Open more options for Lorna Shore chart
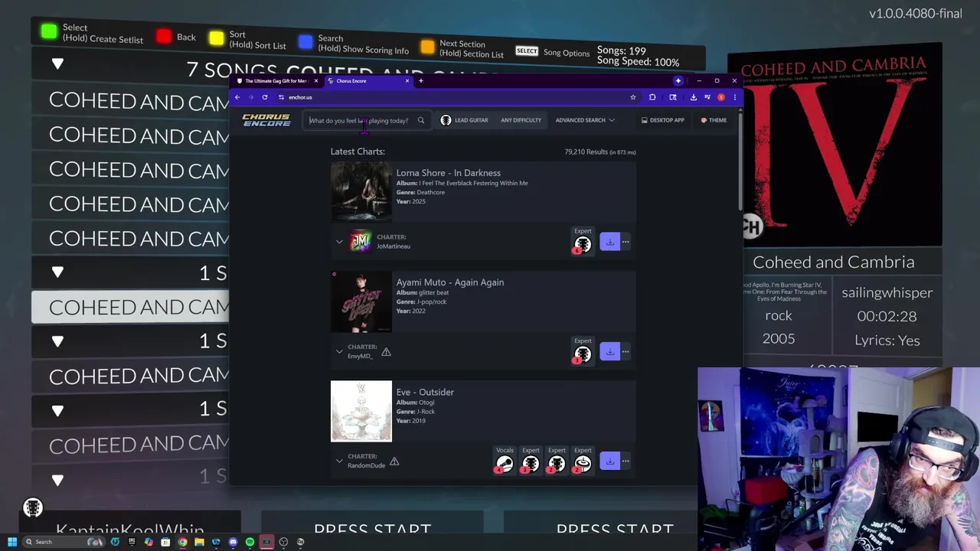Image resolution: width=980 pixels, height=551 pixels. click(626, 243)
